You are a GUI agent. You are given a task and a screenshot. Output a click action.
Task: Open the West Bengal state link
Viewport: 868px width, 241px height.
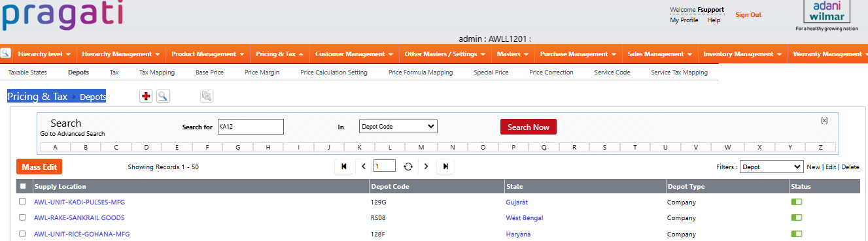click(525, 217)
